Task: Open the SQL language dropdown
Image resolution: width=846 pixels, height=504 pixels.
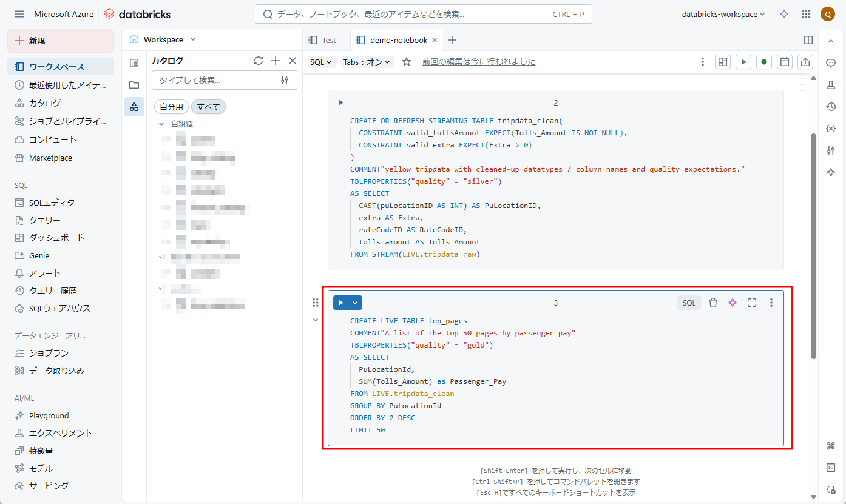Action: 321,62
